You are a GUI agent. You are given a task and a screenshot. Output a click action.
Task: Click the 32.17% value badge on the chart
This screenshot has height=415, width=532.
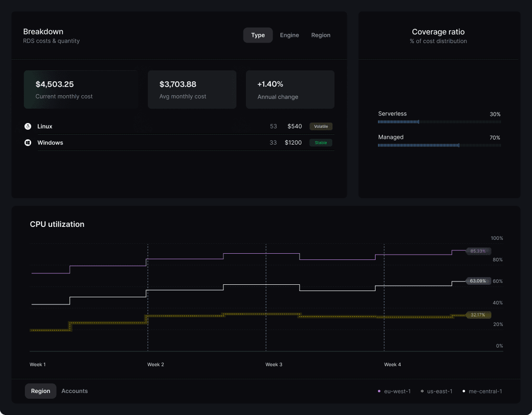pyautogui.click(x=478, y=315)
